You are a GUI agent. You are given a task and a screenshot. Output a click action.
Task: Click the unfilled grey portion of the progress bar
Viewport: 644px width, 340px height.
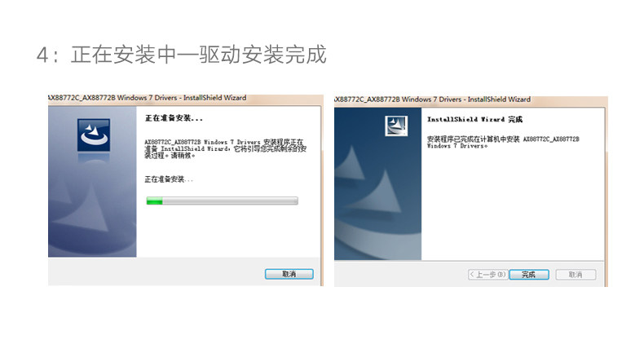pos(230,201)
